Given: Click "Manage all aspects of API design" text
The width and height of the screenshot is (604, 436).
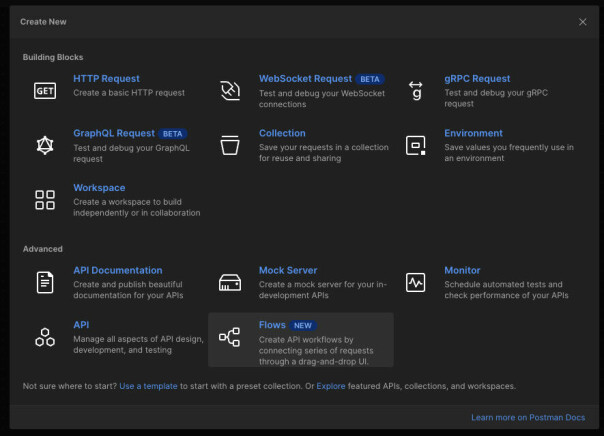Looking at the screenshot, I should (x=138, y=344).
